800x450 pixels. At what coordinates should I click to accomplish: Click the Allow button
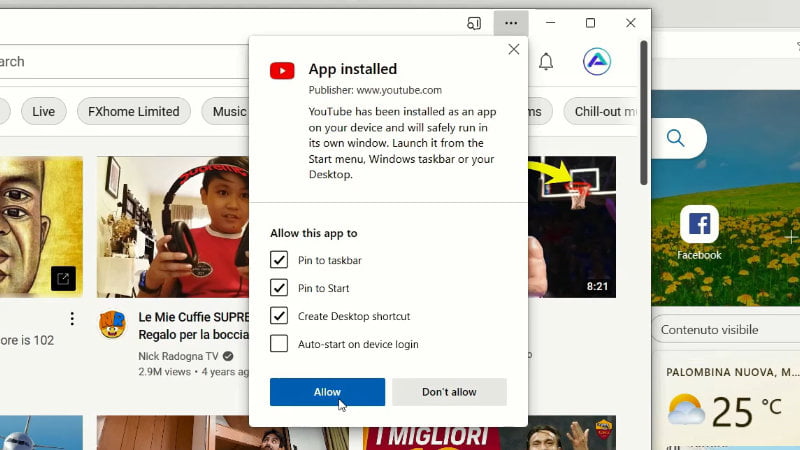(x=328, y=392)
